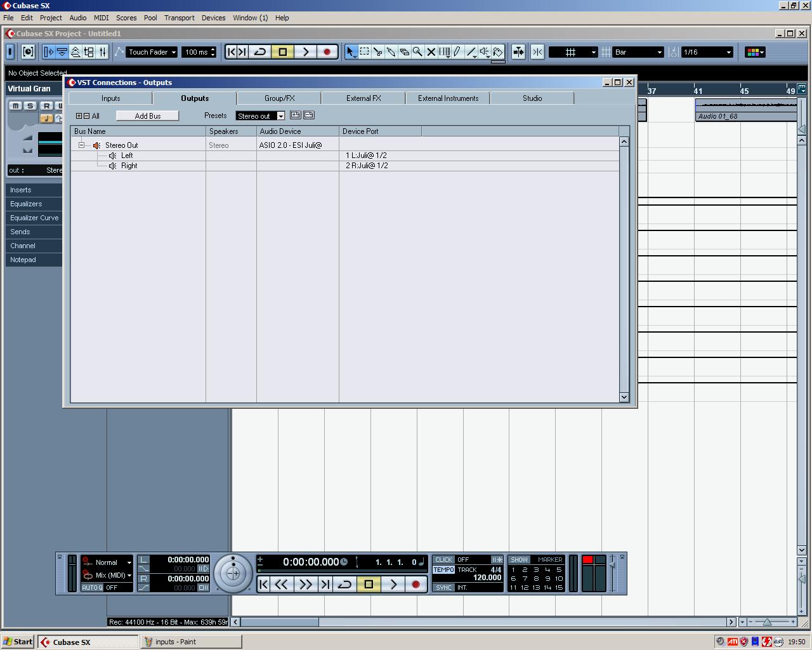
Task: Select the Glue tool in toolbar
Action: pyautogui.click(x=391, y=52)
